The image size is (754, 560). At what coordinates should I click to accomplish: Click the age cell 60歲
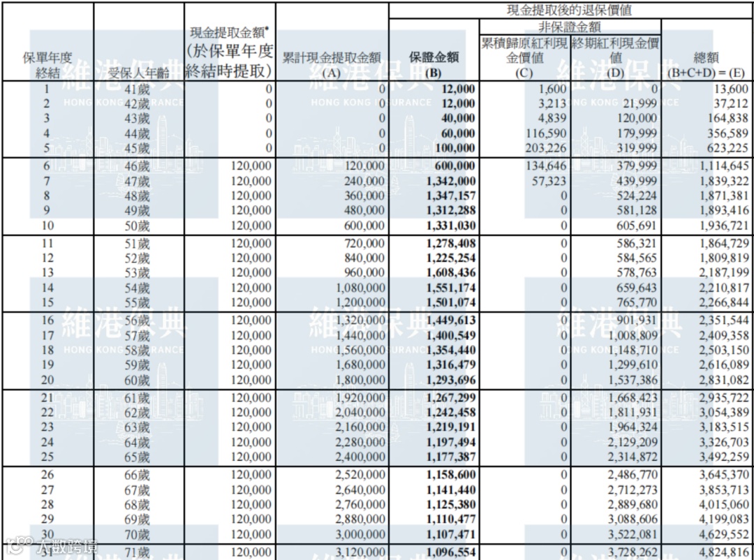(137, 380)
